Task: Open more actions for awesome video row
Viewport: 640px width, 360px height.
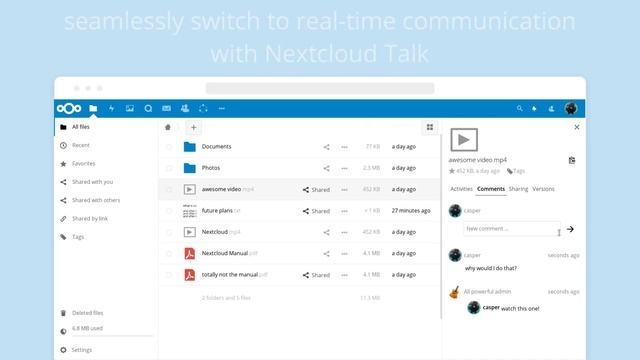Action: coord(344,190)
